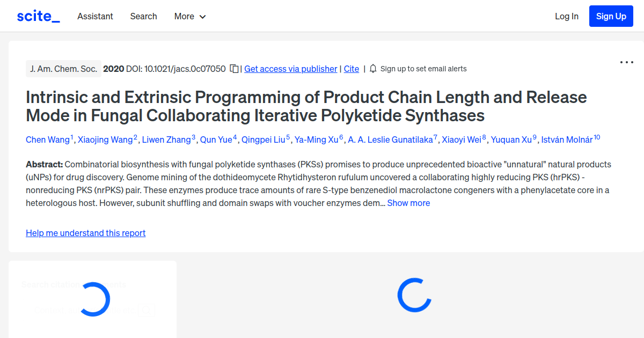Click the Log In link

click(566, 16)
